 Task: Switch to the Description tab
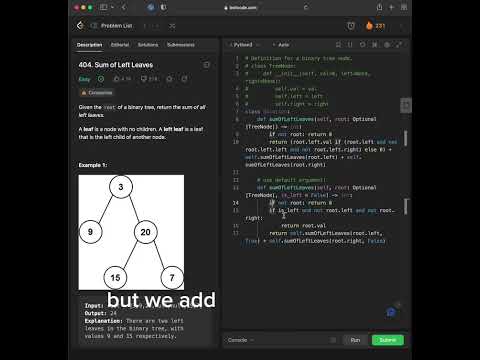(x=89, y=45)
